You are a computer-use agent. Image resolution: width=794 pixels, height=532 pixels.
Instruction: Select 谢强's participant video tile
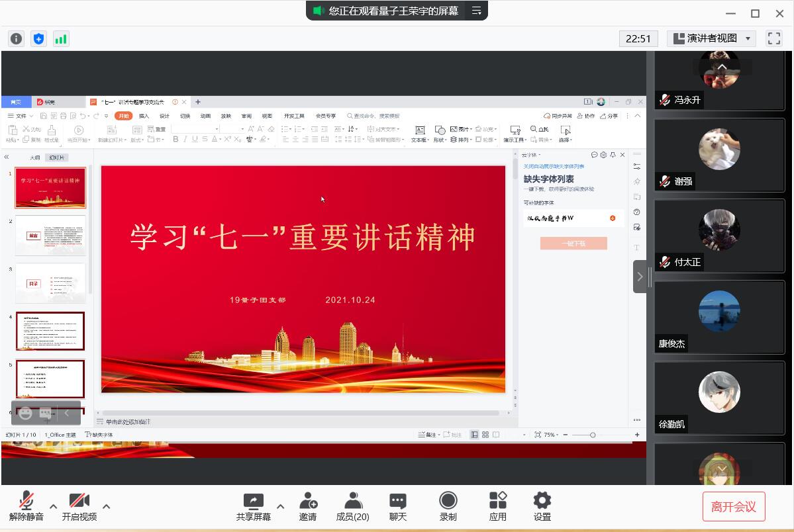719,159
